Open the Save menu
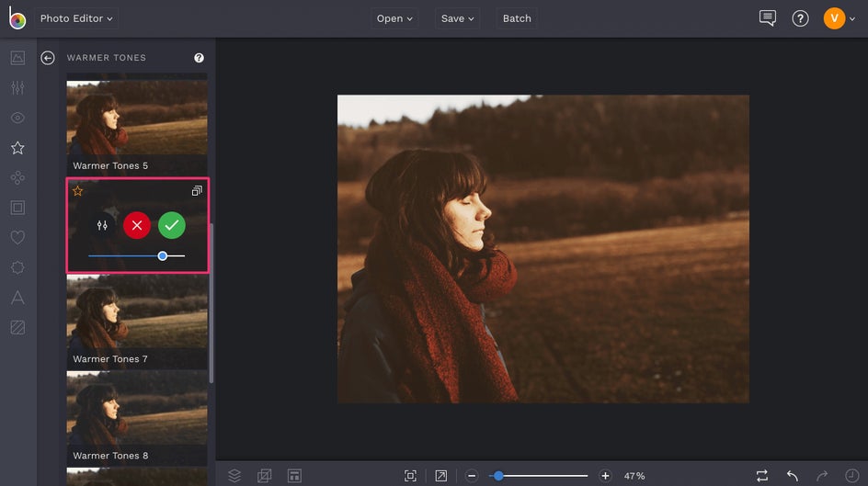868x486 pixels. pyautogui.click(x=458, y=18)
